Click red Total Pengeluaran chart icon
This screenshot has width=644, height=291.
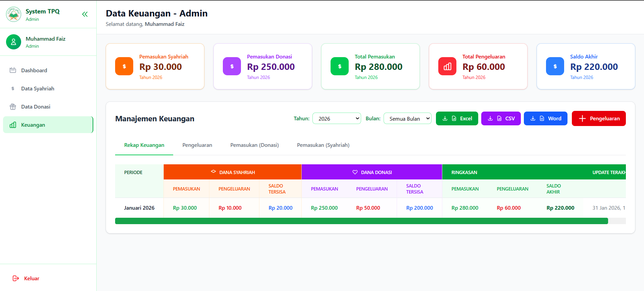447,66
